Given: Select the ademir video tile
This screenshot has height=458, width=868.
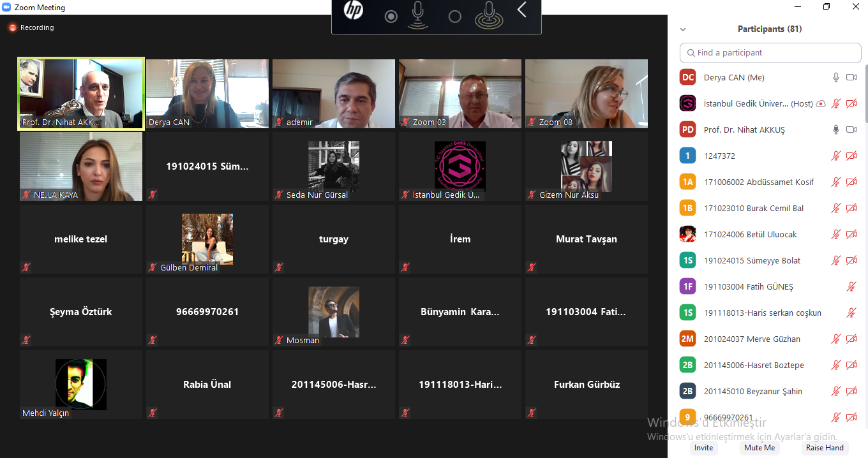Looking at the screenshot, I should (334, 94).
